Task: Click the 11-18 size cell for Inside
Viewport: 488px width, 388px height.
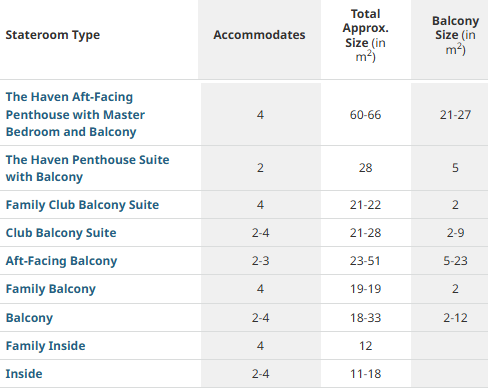Action: [365, 374]
